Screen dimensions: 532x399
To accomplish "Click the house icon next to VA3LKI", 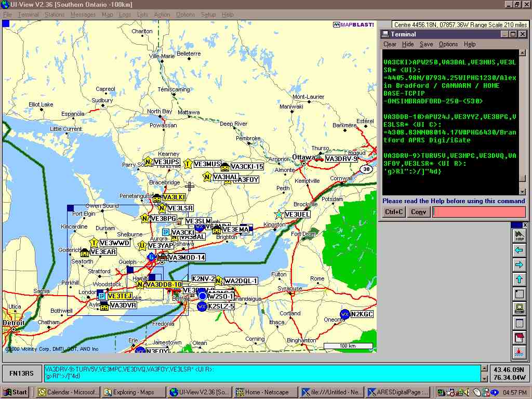I will click(157, 197).
